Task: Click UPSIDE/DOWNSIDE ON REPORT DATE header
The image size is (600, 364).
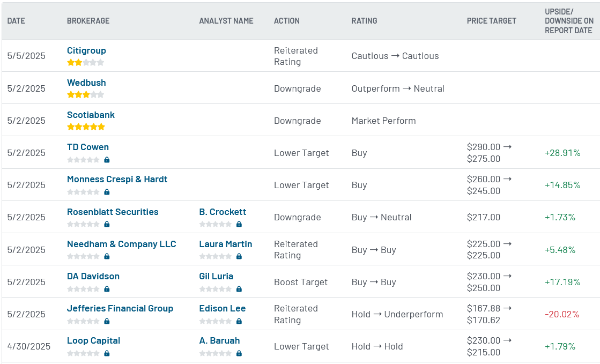Action: point(569,21)
